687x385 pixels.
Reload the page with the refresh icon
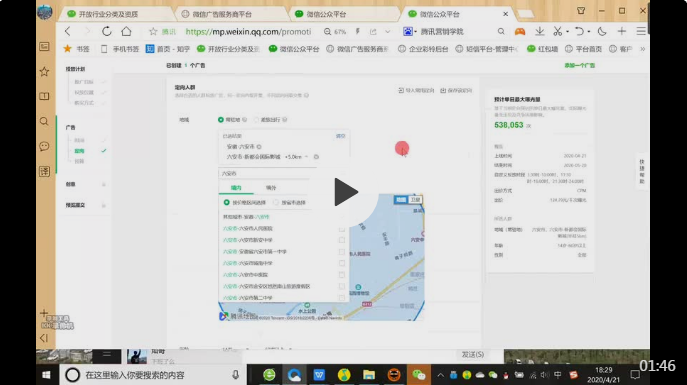click(x=106, y=32)
